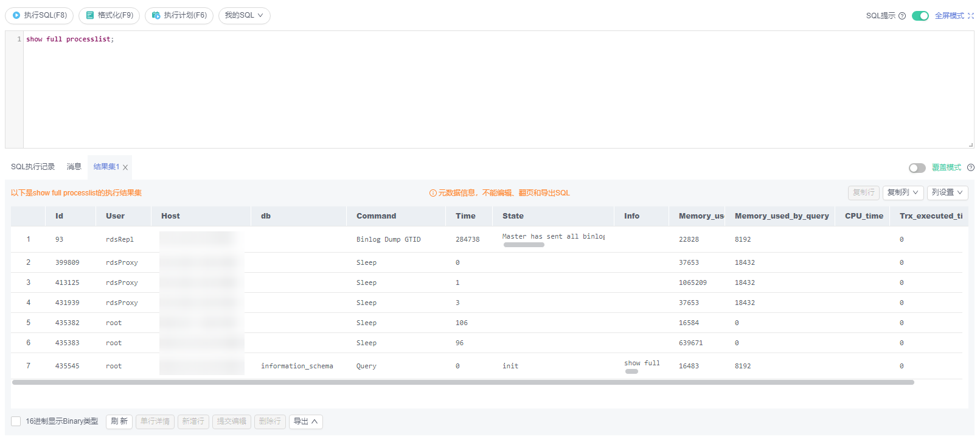The image size is (980, 442).
Task: Click the horizontal scrollbar under results table
Action: [462, 382]
